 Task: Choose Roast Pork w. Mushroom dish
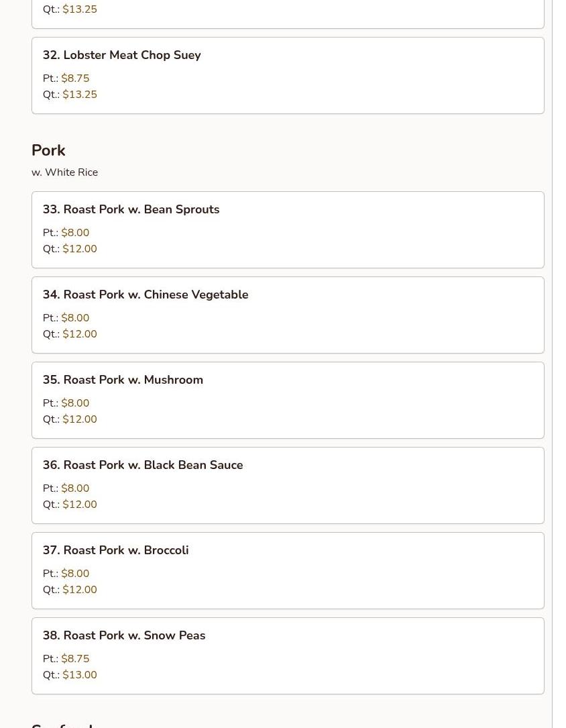pos(123,380)
